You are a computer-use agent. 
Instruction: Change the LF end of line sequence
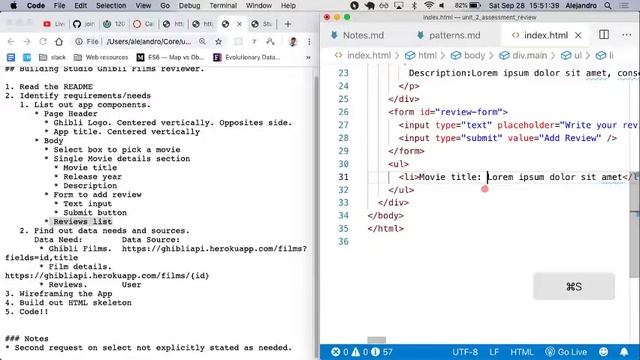pos(494,352)
